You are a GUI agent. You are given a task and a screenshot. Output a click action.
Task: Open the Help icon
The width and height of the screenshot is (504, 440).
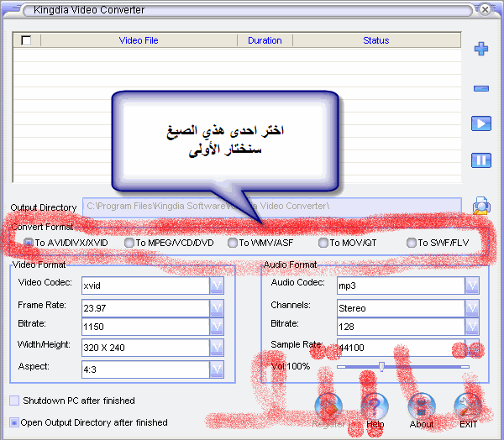click(x=375, y=406)
